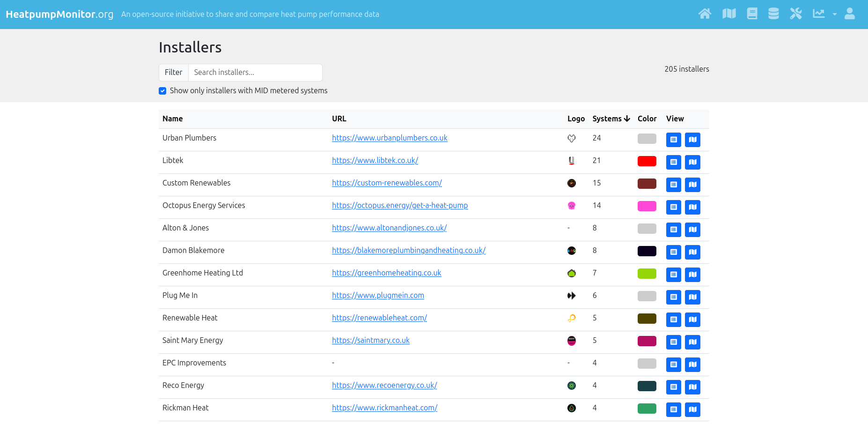868x424 pixels.
Task: Open the home icon in the navbar
Action: click(x=705, y=14)
